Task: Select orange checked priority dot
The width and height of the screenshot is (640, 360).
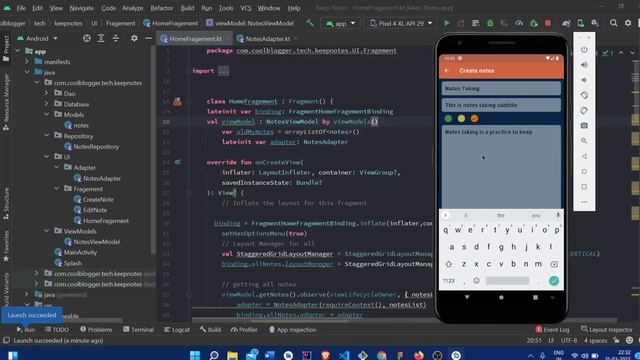Action: [474, 118]
